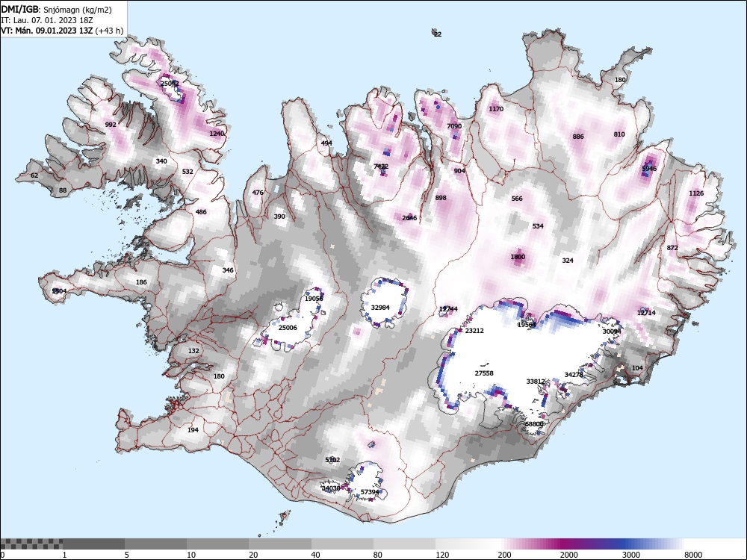Click the Vatnajökull value 27558
747x560 pixels.
click(x=484, y=373)
